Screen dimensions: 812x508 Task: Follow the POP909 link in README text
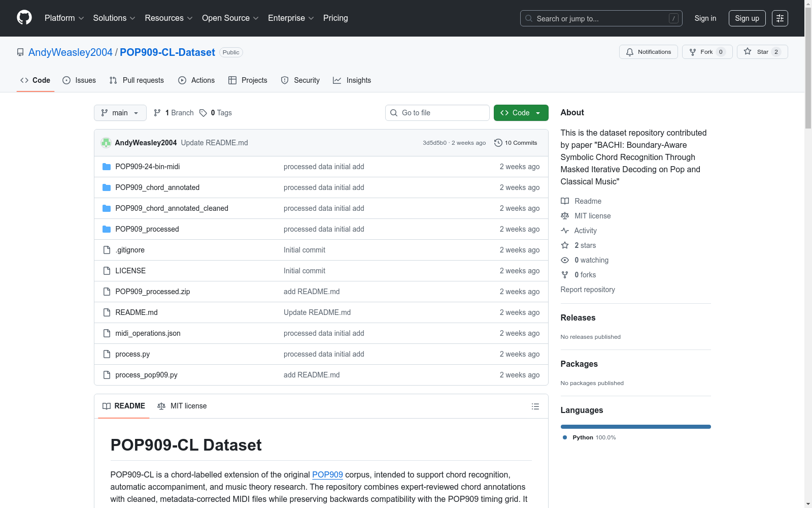point(327,474)
